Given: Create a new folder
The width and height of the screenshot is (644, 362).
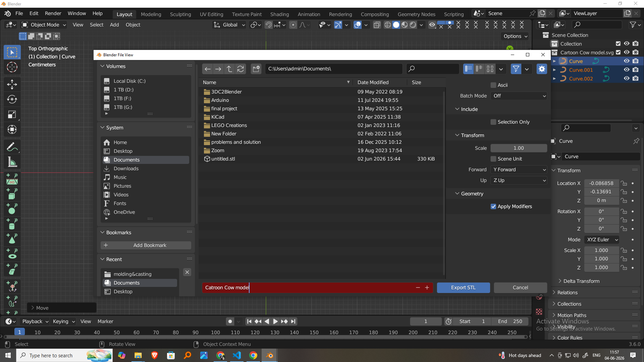Looking at the screenshot, I should (256, 69).
